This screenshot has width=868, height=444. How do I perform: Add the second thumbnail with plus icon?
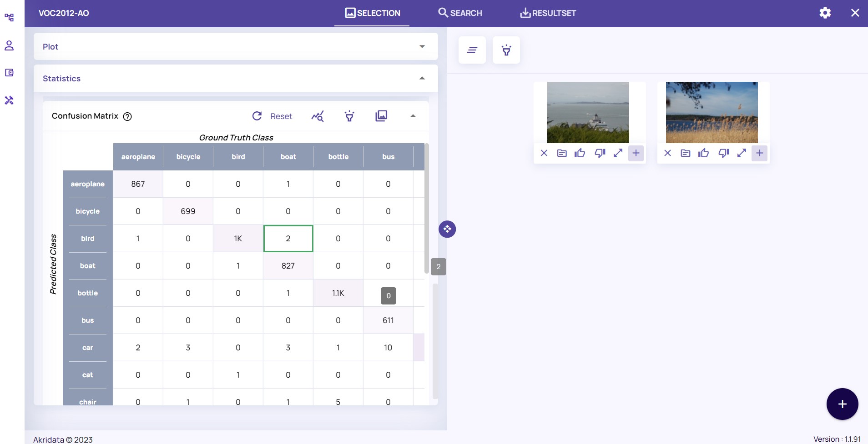coord(760,153)
